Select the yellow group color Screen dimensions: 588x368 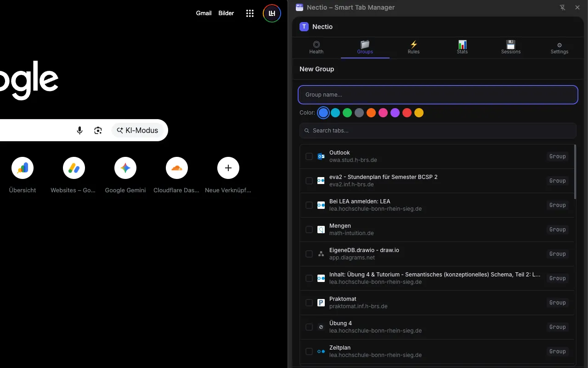pos(419,113)
